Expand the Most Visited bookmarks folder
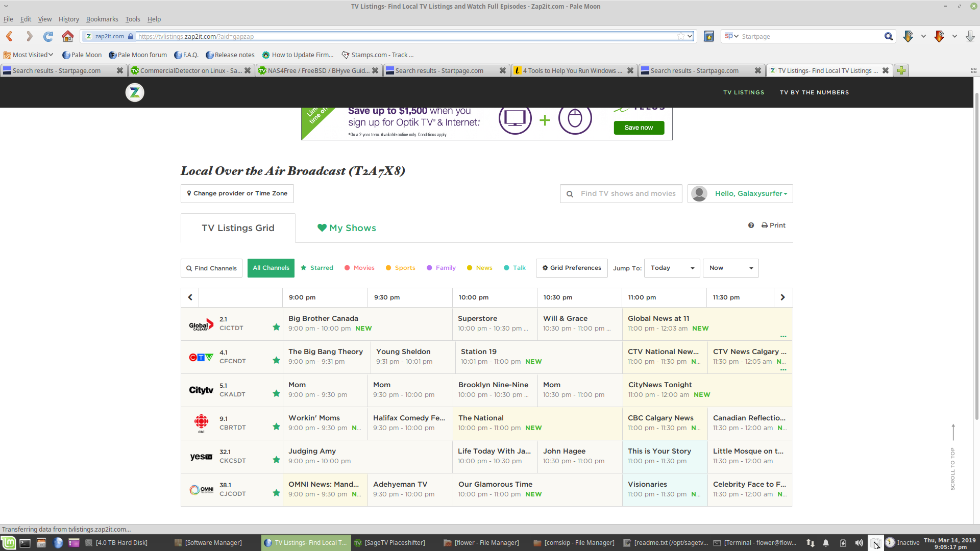Image resolution: width=980 pixels, height=551 pixels. (29, 55)
